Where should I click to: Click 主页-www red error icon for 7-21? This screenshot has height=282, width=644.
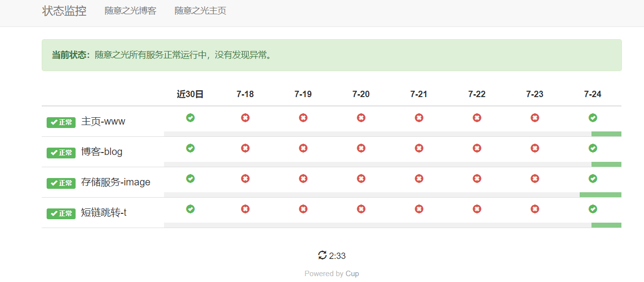coord(419,118)
